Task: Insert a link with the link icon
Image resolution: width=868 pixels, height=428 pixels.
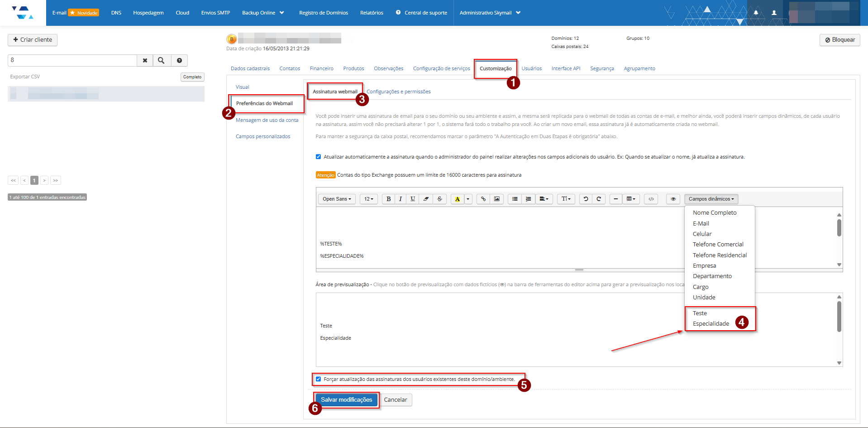Action: [483, 199]
